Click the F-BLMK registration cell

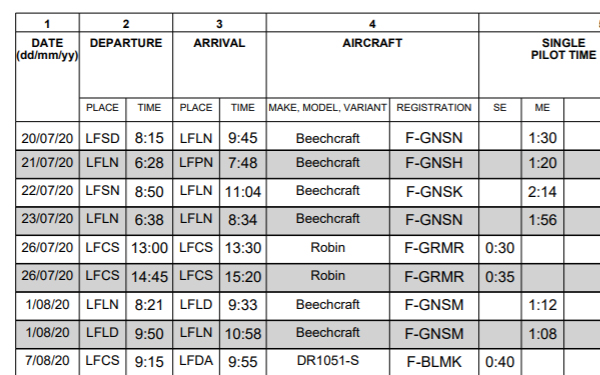(x=434, y=362)
